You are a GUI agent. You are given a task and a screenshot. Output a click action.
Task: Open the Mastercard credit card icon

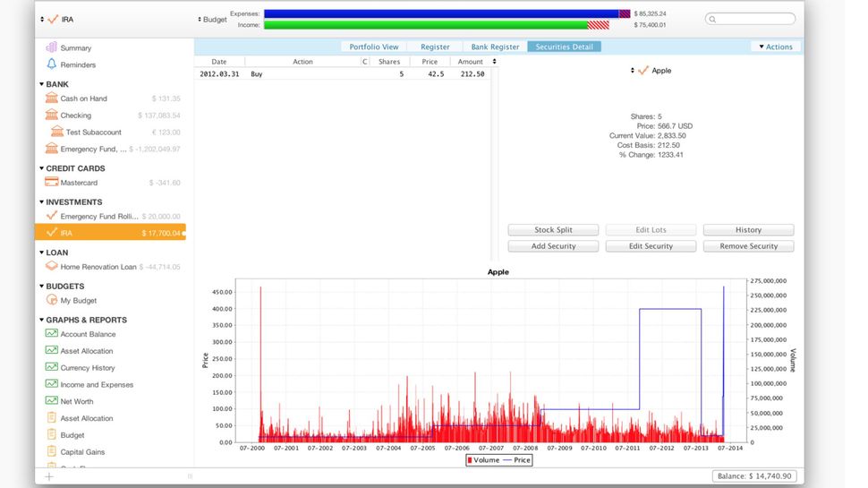pyautogui.click(x=52, y=182)
